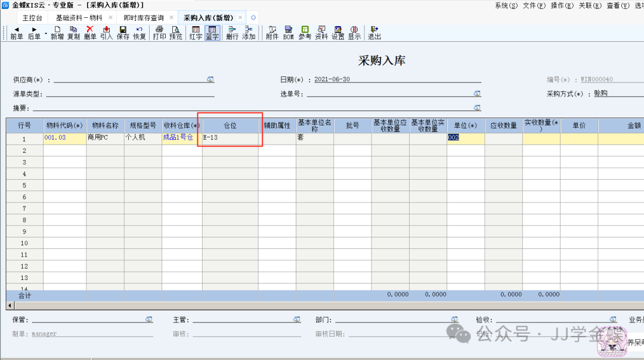Click the 仓位 cell containing E-13
Viewport: 644px width, 360px height.
coord(230,138)
